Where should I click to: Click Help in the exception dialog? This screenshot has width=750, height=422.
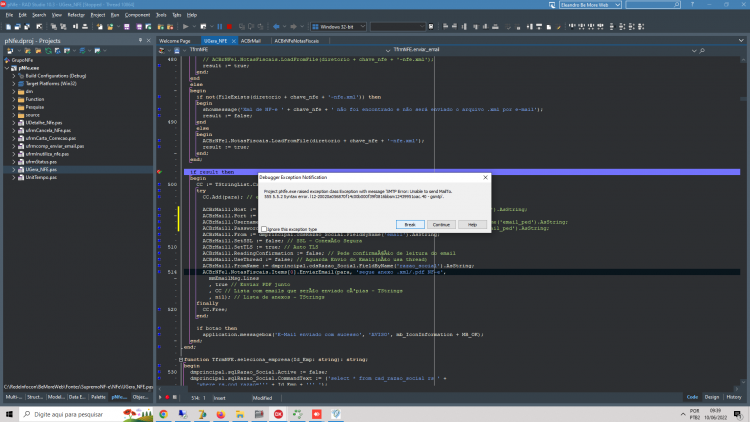[472, 224]
